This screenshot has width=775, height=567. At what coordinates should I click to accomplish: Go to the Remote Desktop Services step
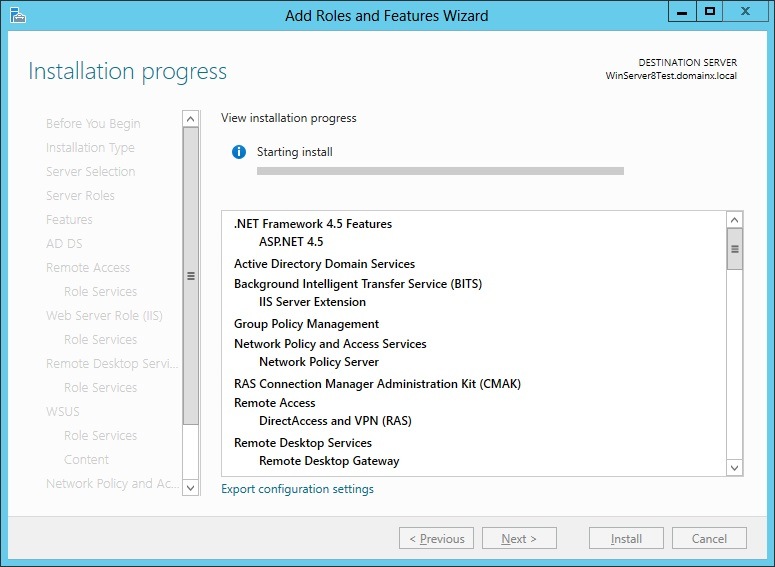click(x=112, y=364)
